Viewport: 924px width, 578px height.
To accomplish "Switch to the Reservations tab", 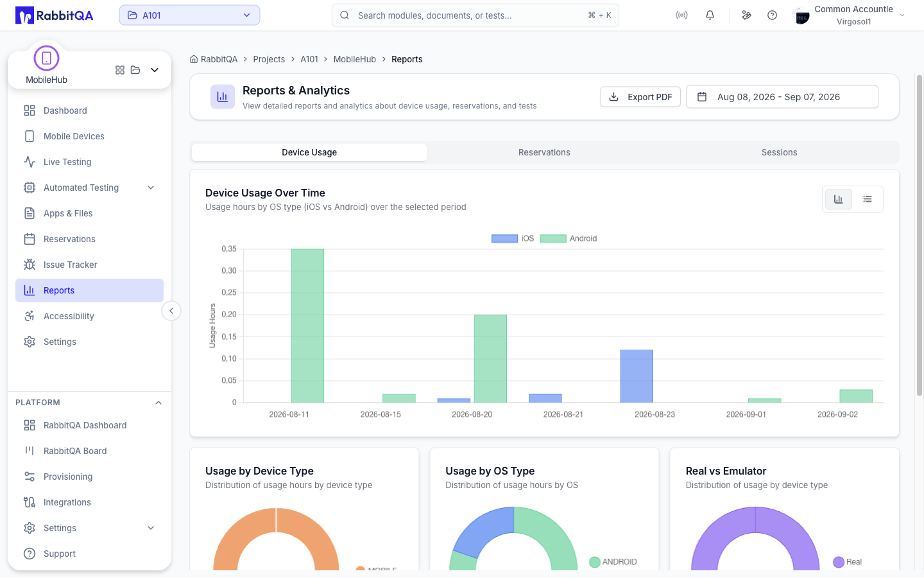I will [544, 152].
